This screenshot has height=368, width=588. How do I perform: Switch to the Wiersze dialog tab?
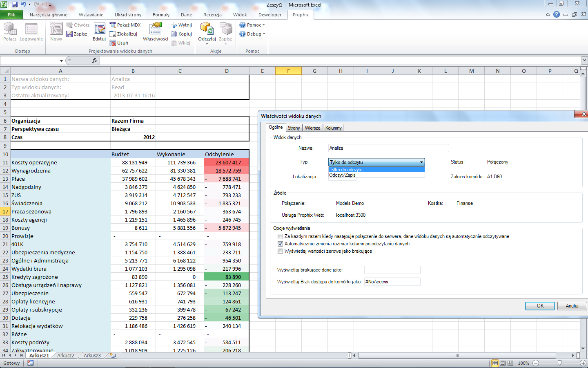click(313, 128)
